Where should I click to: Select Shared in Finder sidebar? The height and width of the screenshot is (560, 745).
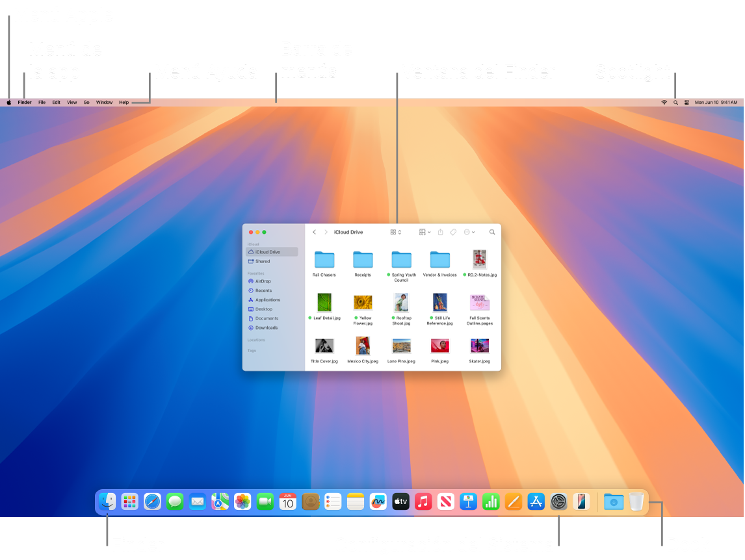[272, 261]
